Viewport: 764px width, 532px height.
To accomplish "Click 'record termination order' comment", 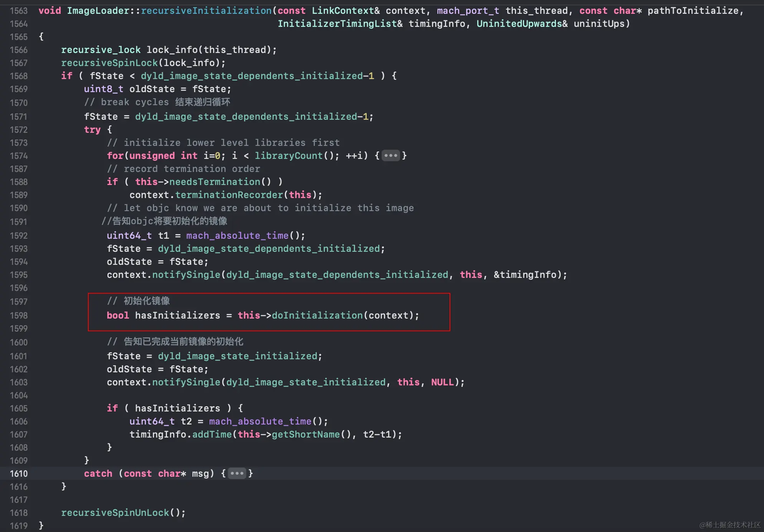I will (x=184, y=169).
